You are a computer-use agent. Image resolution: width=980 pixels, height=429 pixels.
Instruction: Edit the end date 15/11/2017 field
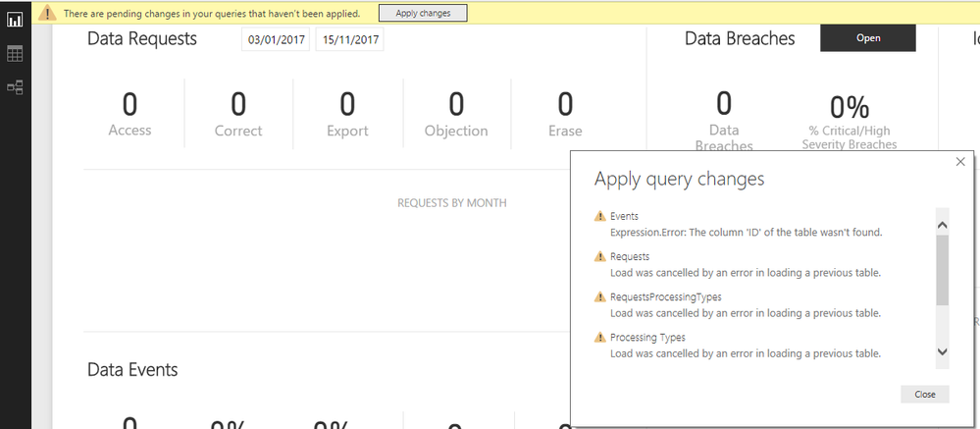pos(350,39)
